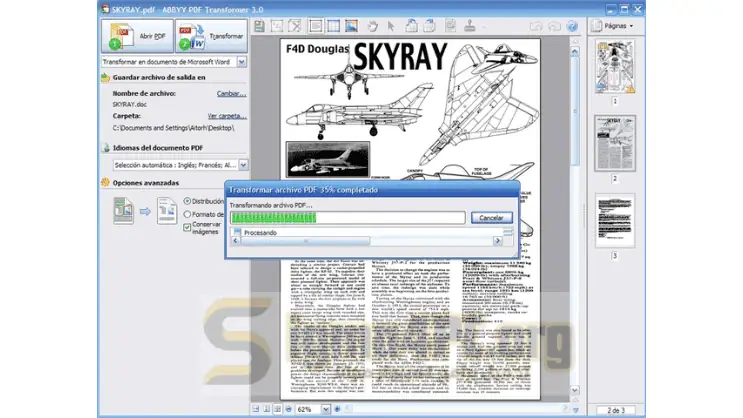Select page 3 thumbnail in pages panel

click(x=615, y=220)
